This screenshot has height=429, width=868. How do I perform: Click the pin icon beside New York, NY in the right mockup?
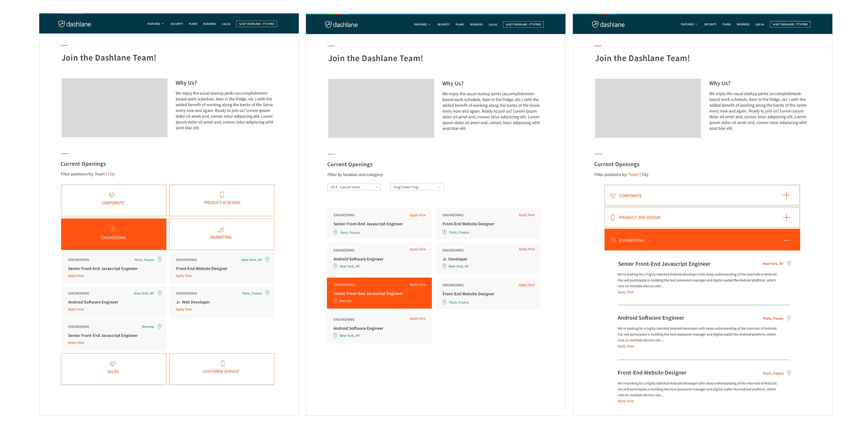tap(789, 263)
